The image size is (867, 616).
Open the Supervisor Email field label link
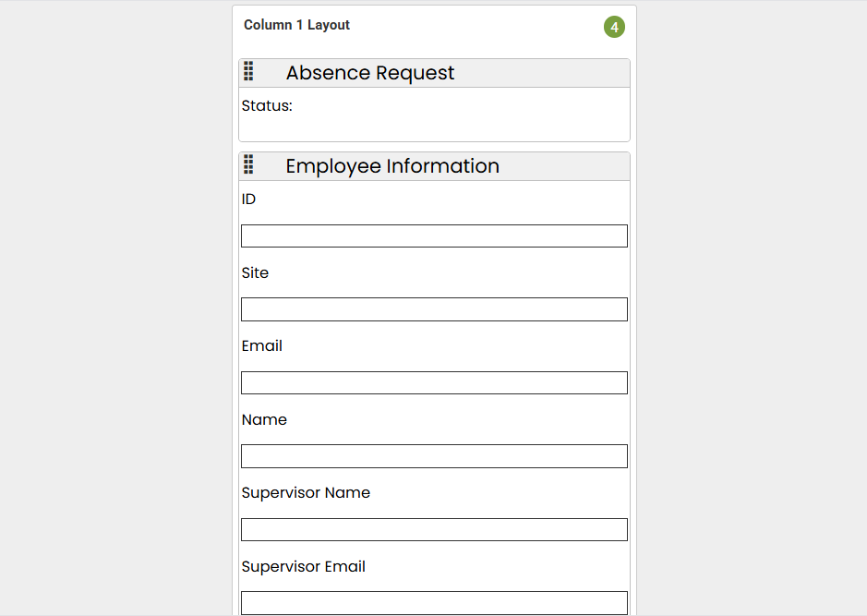[x=303, y=566]
